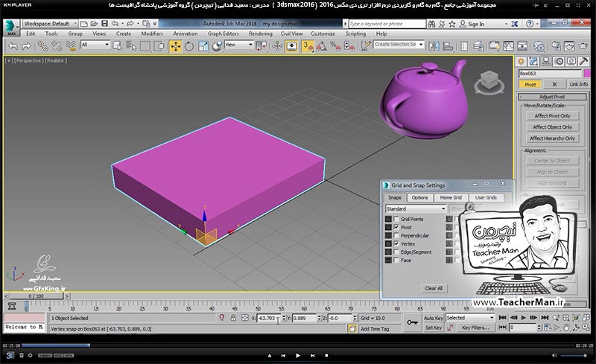
Task: Switch to the Home Grid tab
Action: [x=451, y=197]
